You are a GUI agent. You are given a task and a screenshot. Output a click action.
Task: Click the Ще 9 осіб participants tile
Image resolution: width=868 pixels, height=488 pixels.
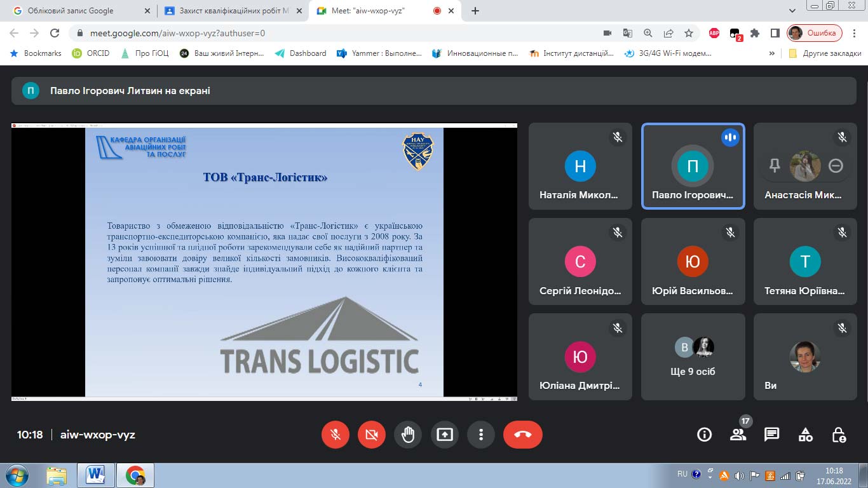(x=693, y=356)
